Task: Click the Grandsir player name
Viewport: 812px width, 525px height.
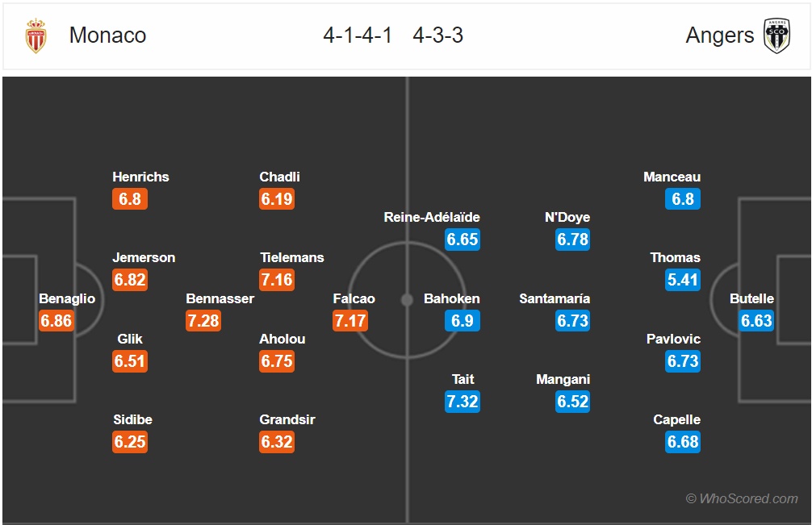Action: [287, 419]
